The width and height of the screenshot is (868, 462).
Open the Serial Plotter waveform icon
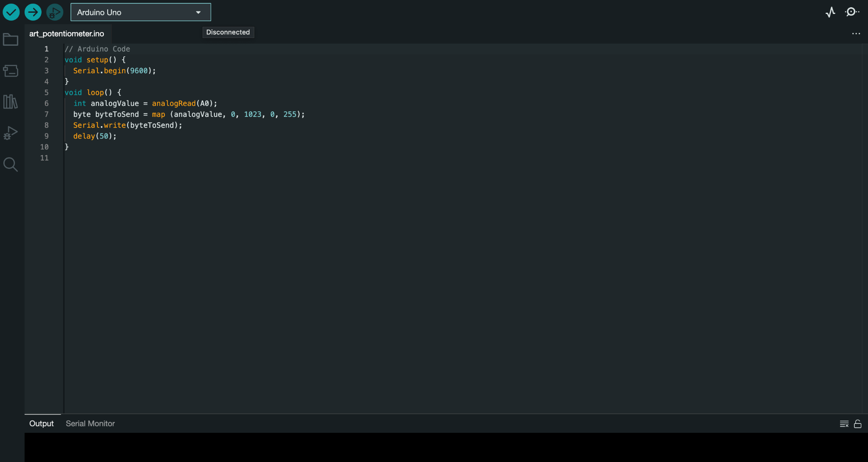pos(830,12)
